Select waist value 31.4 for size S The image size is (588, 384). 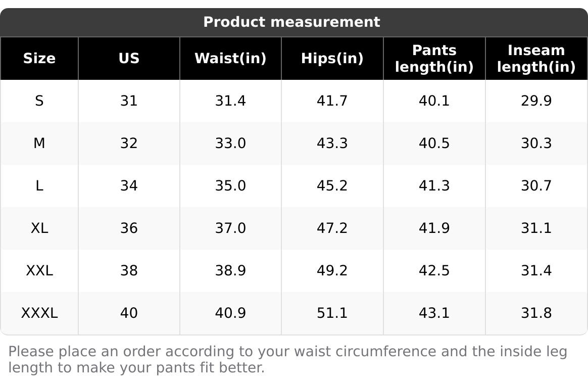(x=231, y=101)
